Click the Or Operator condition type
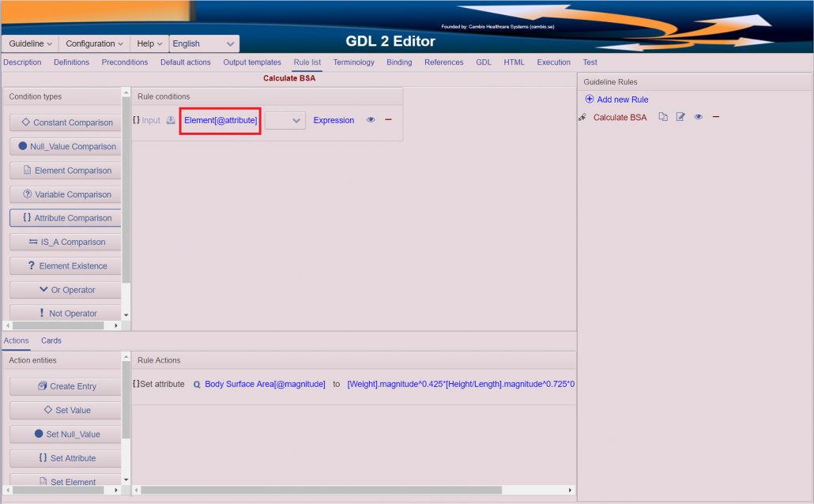This screenshot has width=814, height=504. point(64,289)
